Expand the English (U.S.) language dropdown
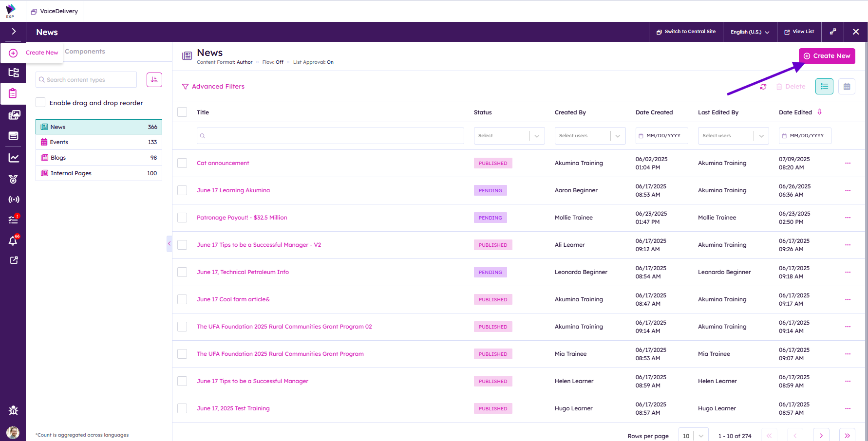Screen dimensions: 868x441 click(750, 32)
